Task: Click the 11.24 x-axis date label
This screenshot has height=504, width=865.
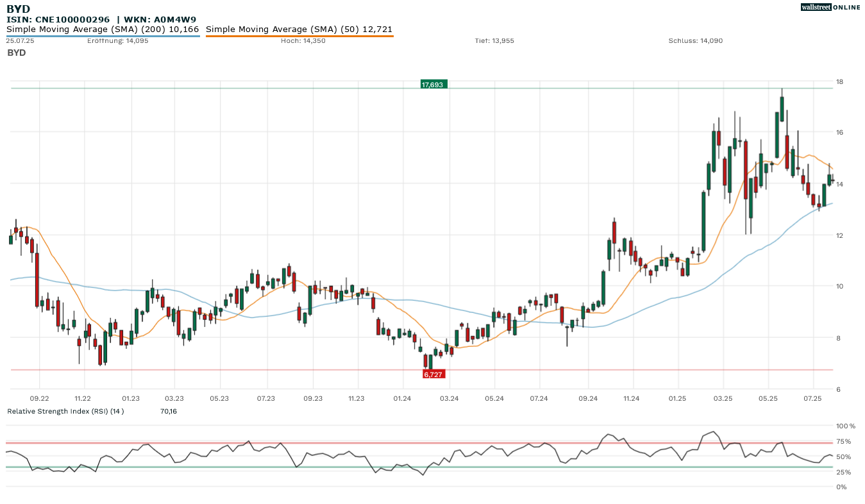Action: pyautogui.click(x=632, y=398)
